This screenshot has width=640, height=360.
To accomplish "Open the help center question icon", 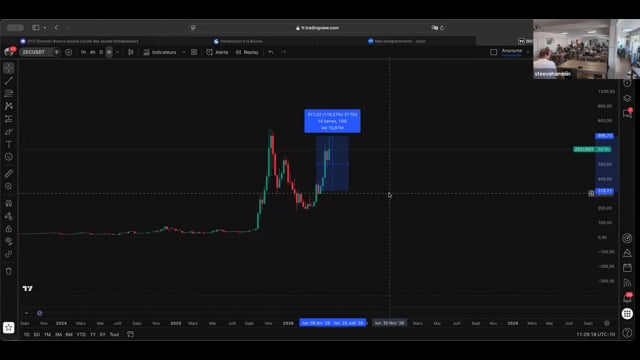I will pyautogui.click(x=627, y=333).
